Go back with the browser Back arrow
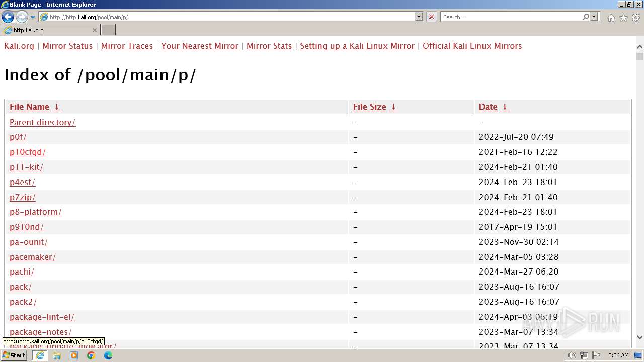The image size is (644, 362). click(8, 17)
